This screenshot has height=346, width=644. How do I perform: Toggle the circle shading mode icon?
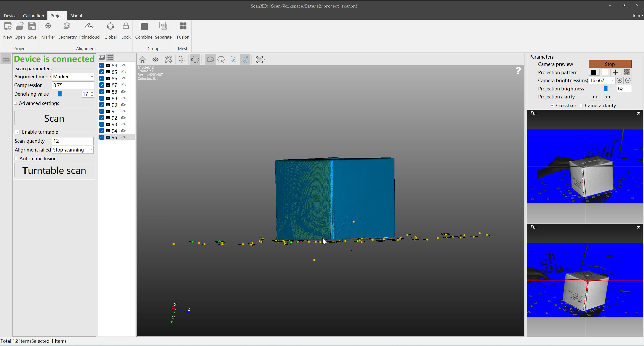195,60
